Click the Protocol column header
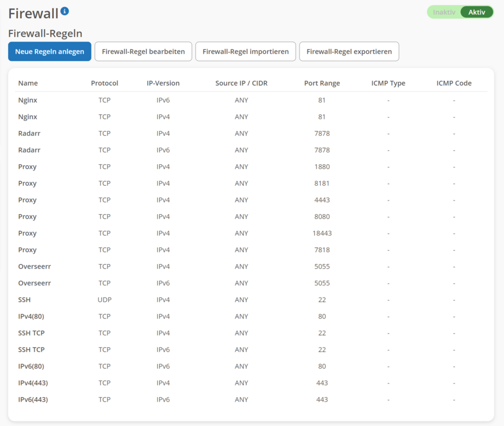504x426 pixels. coord(105,83)
